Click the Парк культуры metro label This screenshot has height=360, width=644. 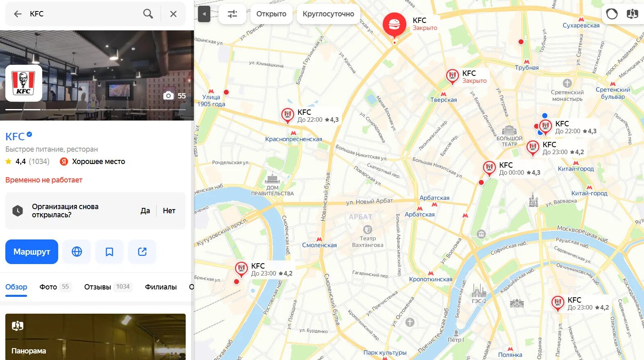click(x=385, y=353)
